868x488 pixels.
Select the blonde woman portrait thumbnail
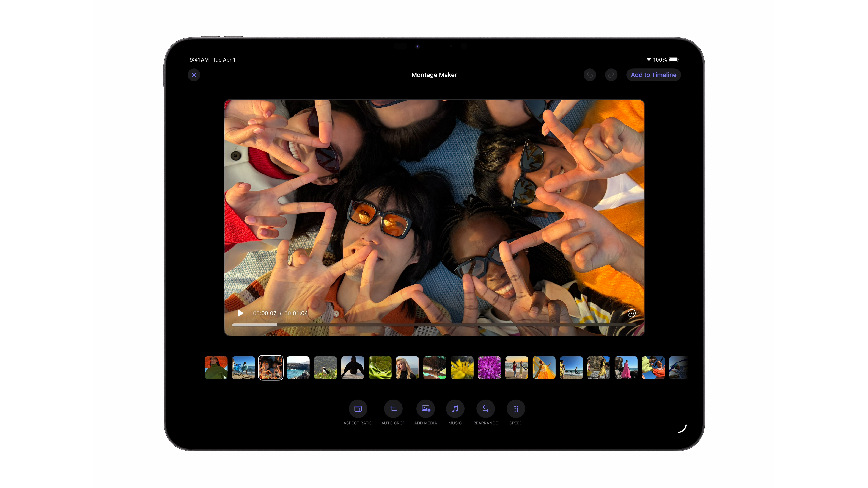(x=407, y=368)
